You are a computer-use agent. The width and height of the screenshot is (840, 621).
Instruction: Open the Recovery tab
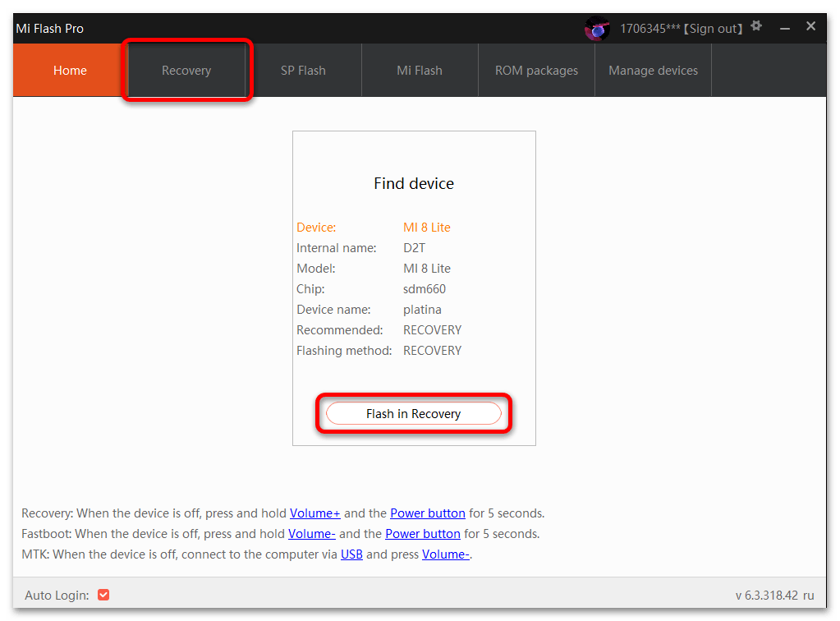pyautogui.click(x=186, y=70)
